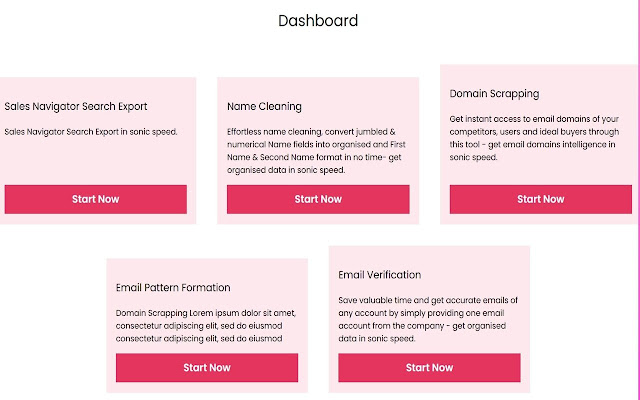The image size is (640, 400).
Task: Click the 'Save valuable time' description text
Action: coord(428,319)
